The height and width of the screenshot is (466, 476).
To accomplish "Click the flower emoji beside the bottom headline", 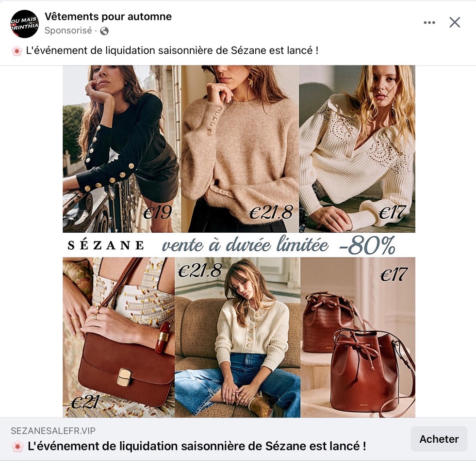I will point(17,446).
